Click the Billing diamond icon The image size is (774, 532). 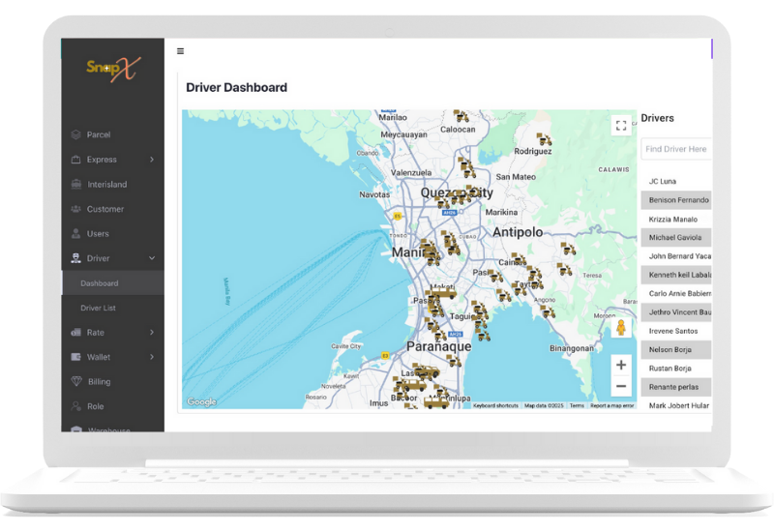pyautogui.click(x=76, y=381)
